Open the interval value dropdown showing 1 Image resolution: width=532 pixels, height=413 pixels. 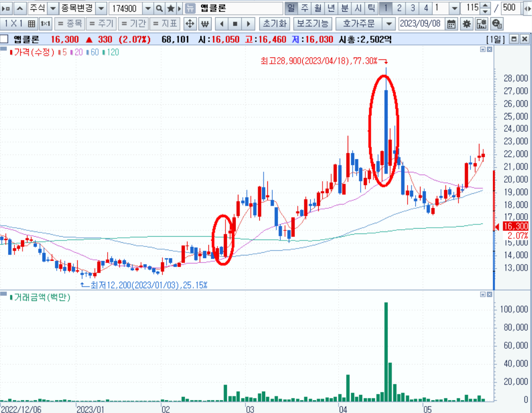[455, 8]
